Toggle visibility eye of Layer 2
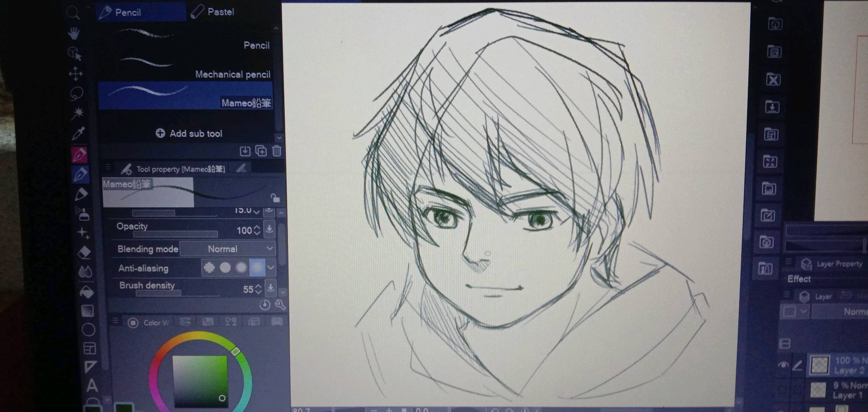The image size is (868, 412). point(783,365)
